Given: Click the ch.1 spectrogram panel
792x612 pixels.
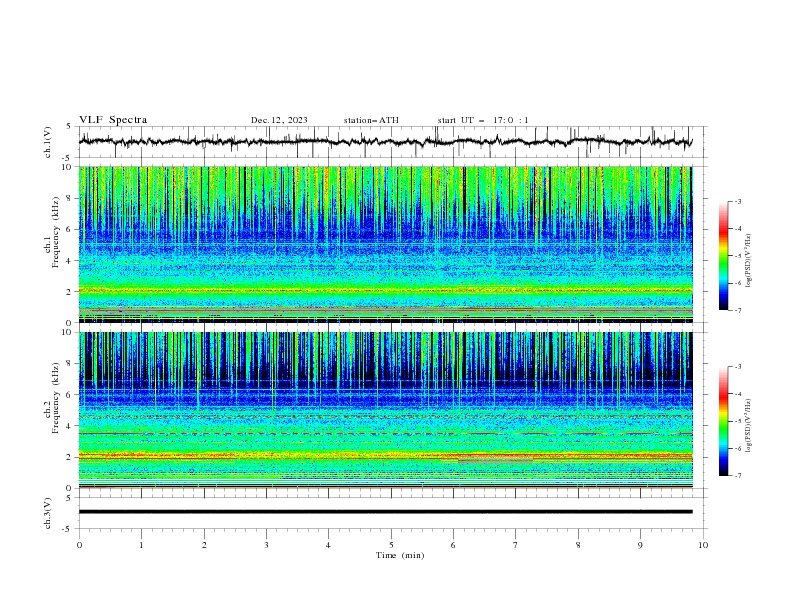Looking at the screenshot, I should (385, 244).
